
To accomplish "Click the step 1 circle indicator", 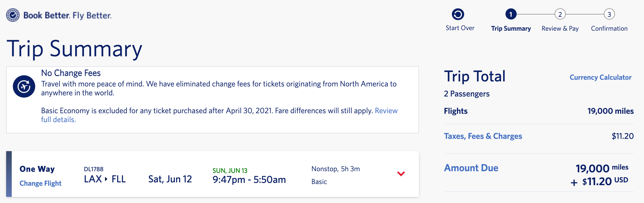I will [511, 14].
